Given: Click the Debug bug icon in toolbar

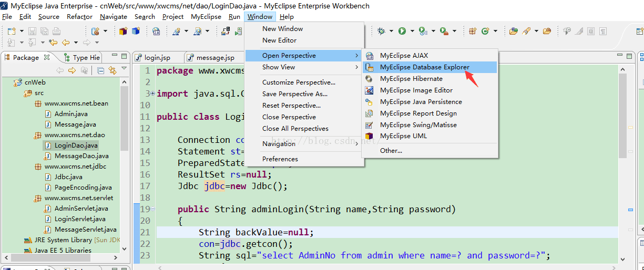Looking at the screenshot, I should pos(381,31).
